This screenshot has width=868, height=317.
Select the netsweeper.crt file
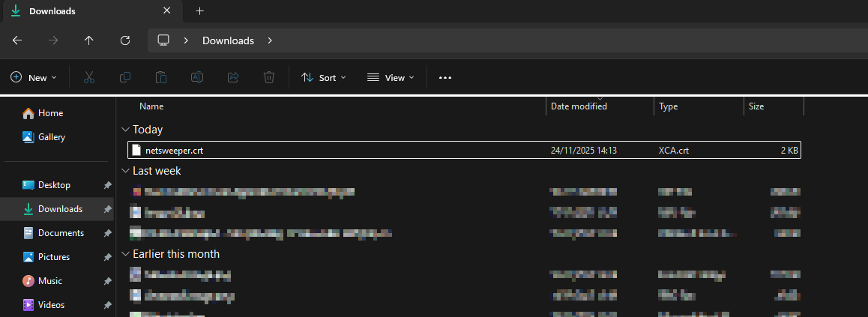pos(464,150)
